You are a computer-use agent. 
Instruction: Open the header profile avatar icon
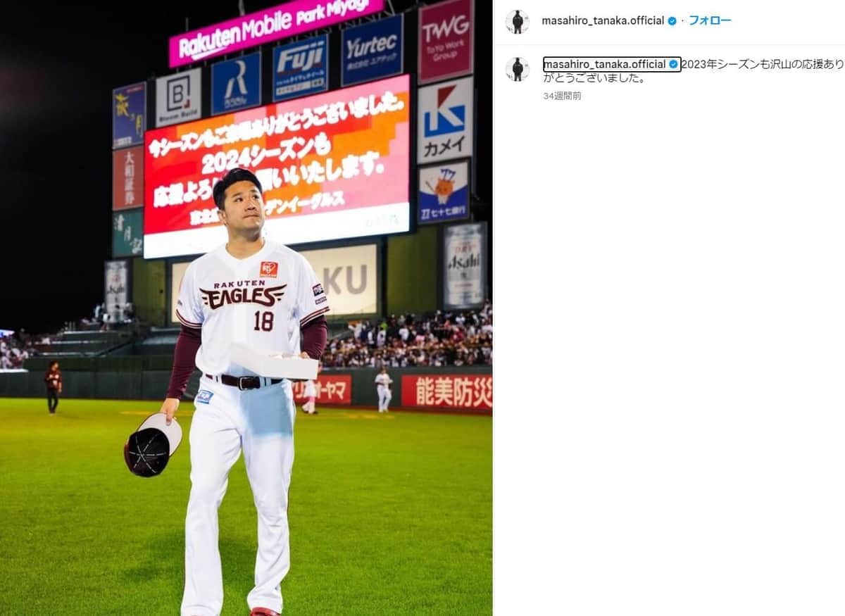pos(517,21)
